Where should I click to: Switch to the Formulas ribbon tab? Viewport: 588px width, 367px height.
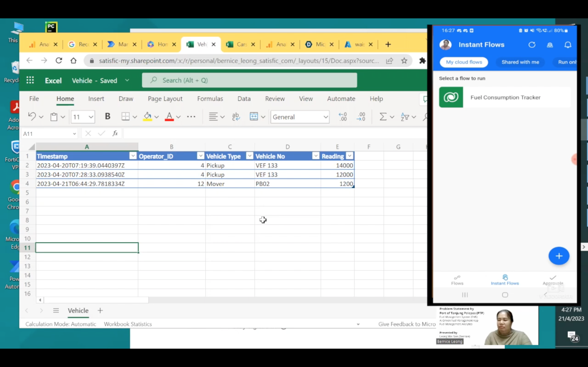click(x=210, y=99)
